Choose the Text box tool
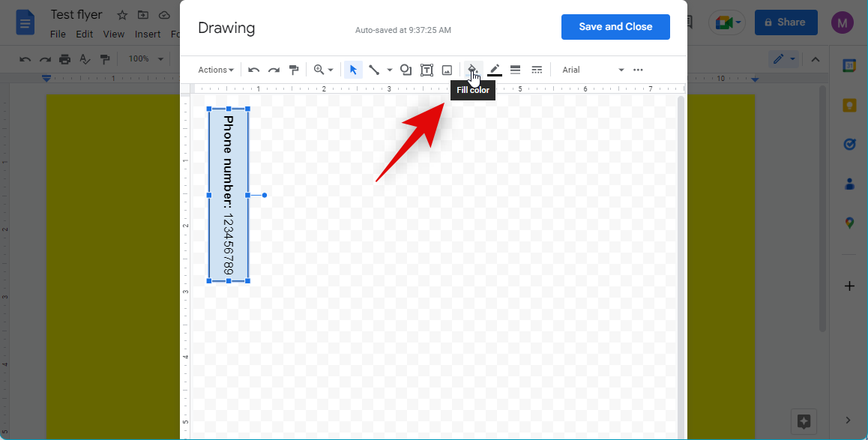The height and width of the screenshot is (440, 868). click(427, 70)
